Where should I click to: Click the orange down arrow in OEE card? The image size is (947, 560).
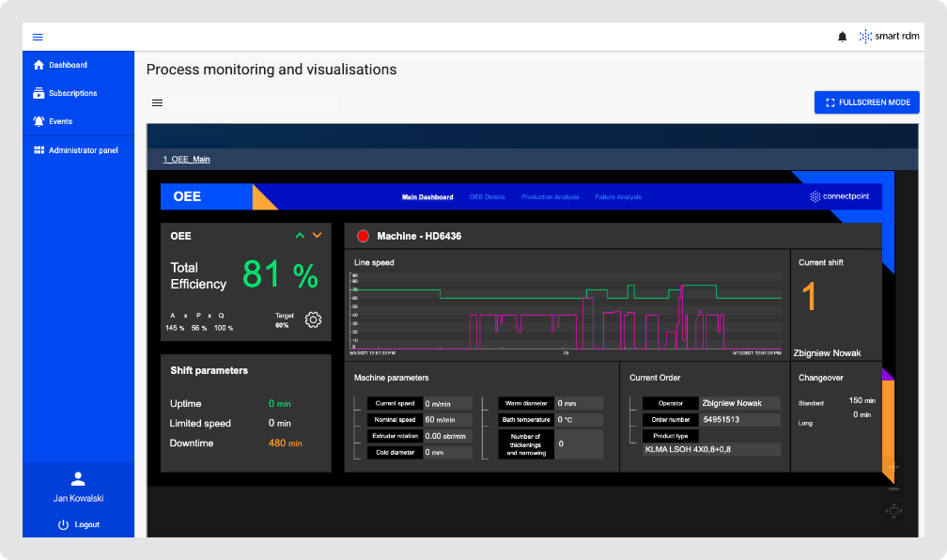pos(318,236)
